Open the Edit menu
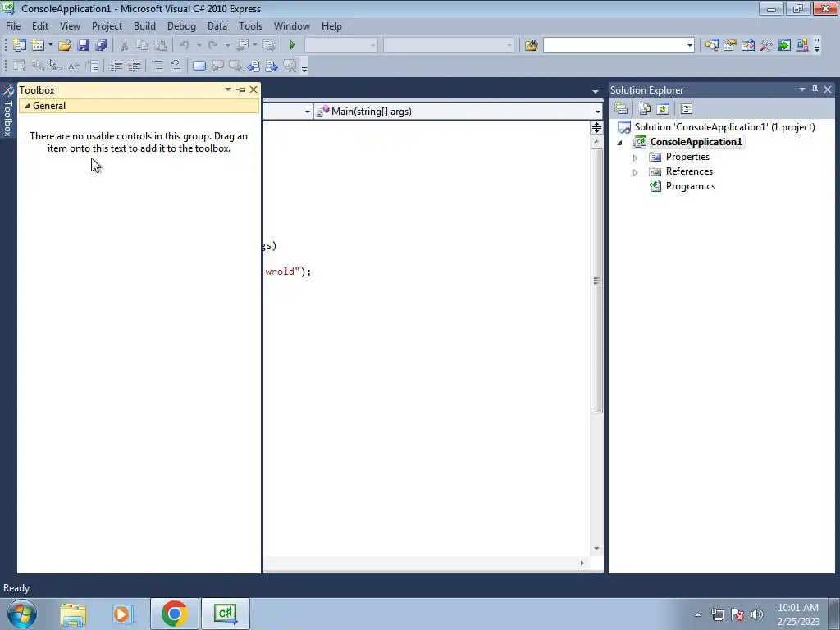 40,26
